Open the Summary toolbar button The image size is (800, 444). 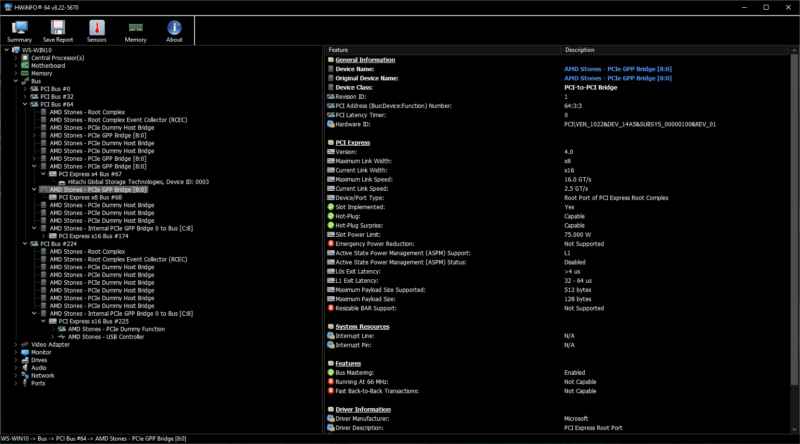click(x=19, y=31)
